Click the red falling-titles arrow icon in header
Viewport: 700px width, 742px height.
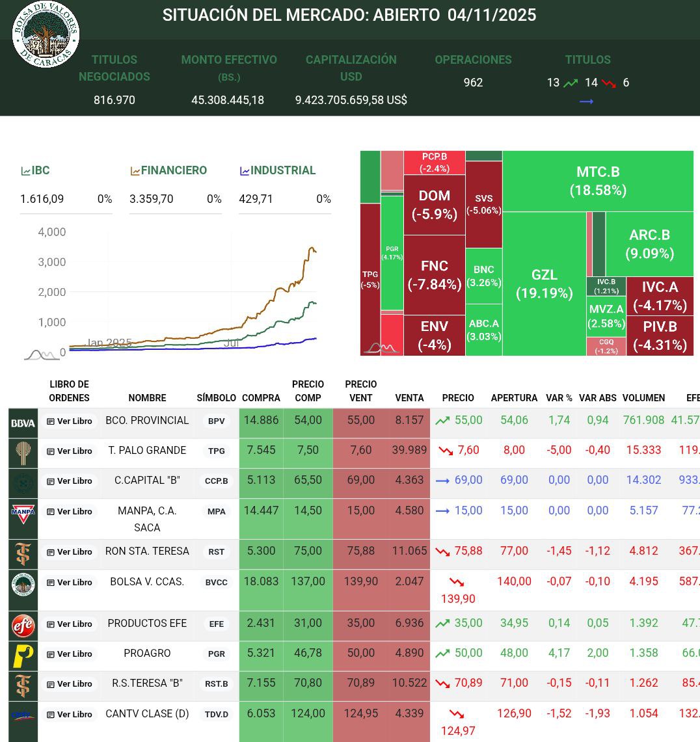pyautogui.click(x=609, y=83)
